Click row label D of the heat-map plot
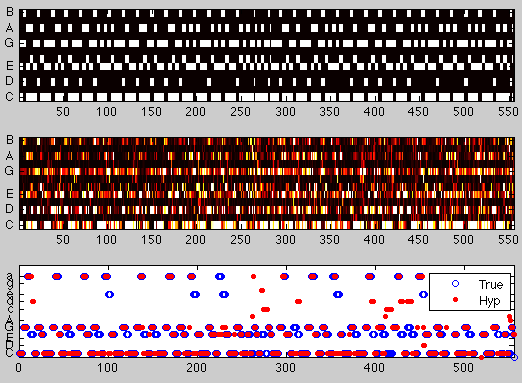Image resolution: width=522 pixels, height=383 pixels. point(9,209)
